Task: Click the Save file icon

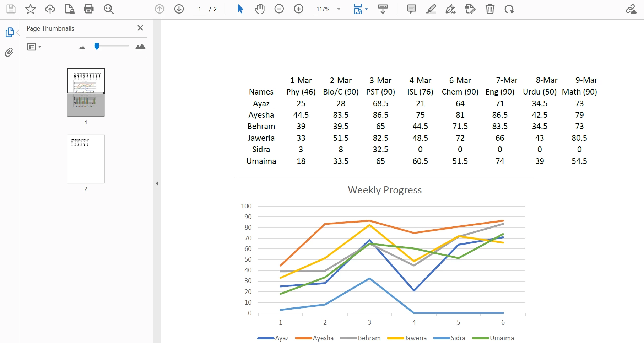Action: tap(11, 9)
